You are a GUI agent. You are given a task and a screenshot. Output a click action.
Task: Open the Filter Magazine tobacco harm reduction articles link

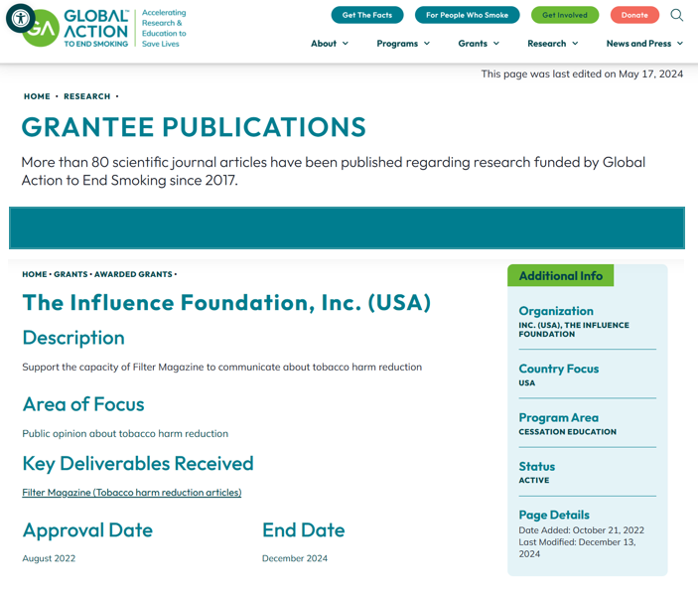point(132,493)
